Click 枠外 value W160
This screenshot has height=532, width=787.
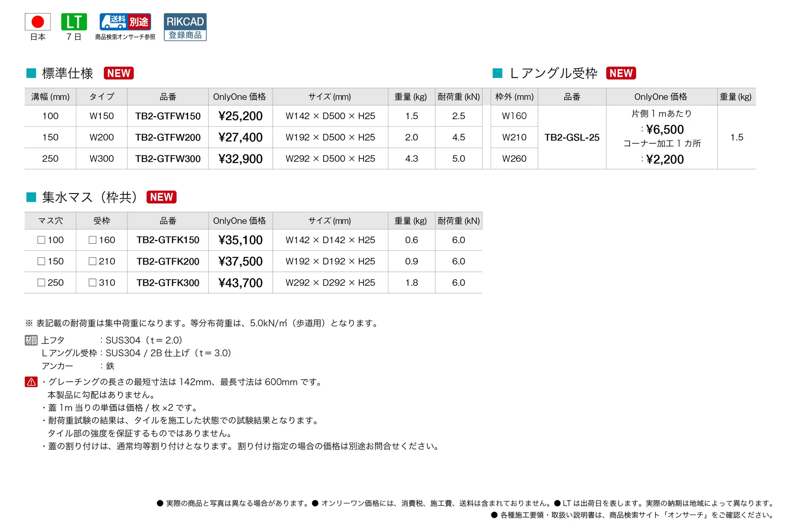tap(514, 116)
